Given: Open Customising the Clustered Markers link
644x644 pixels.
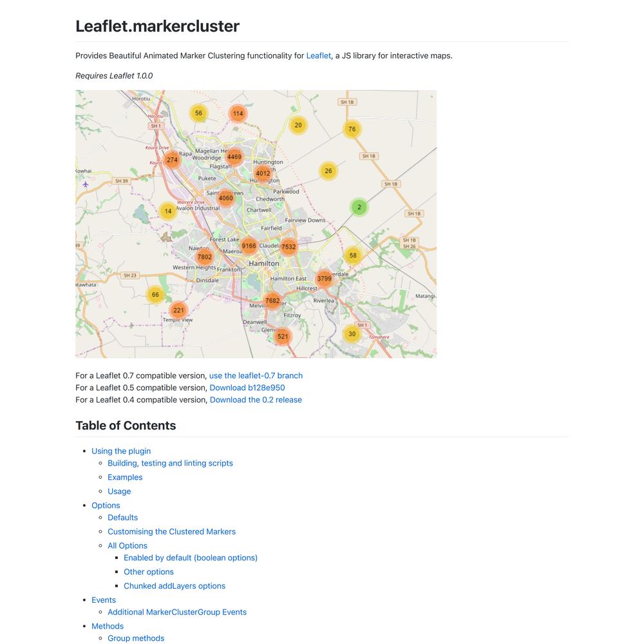Looking at the screenshot, I should [172, 531].
